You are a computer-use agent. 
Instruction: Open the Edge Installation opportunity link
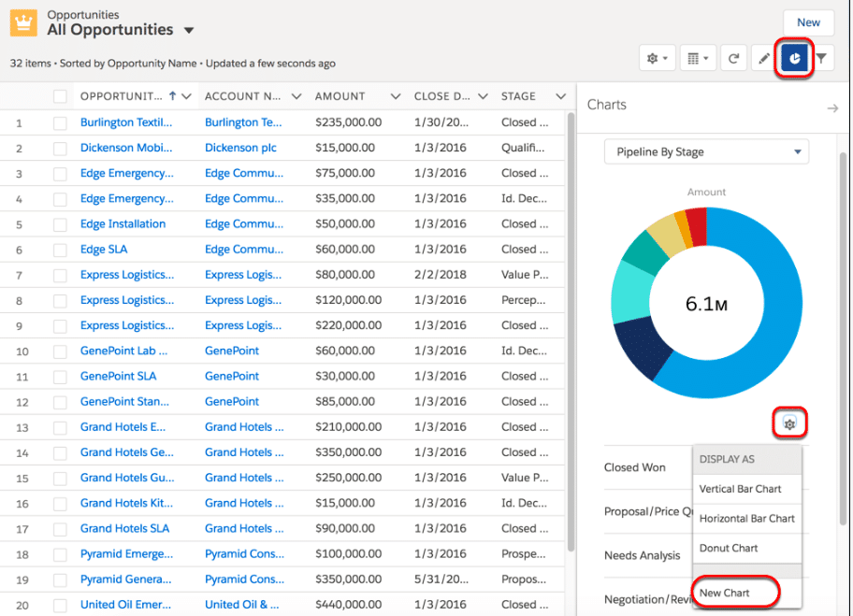pos(123,224)
